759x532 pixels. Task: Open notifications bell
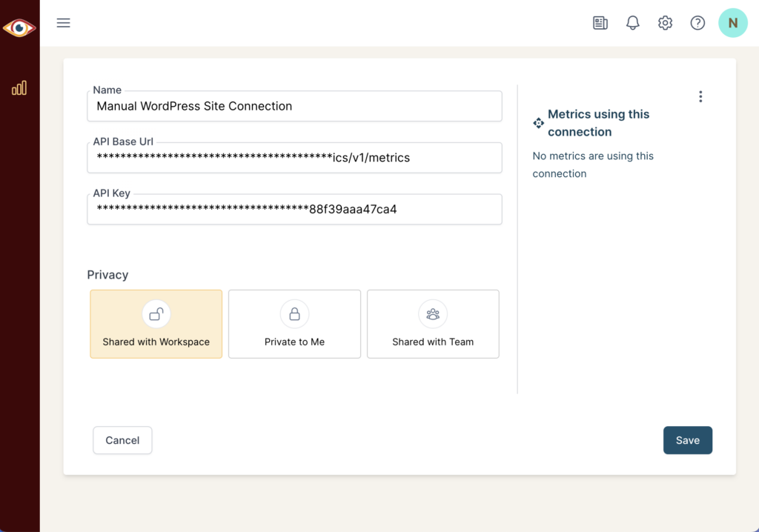[x=632, y=23]
